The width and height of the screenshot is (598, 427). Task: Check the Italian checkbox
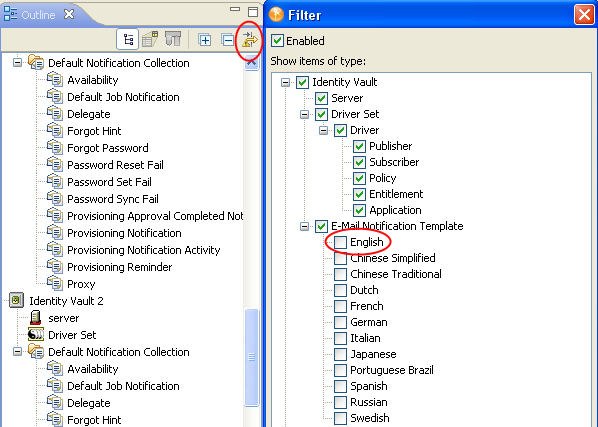(341, 338)
